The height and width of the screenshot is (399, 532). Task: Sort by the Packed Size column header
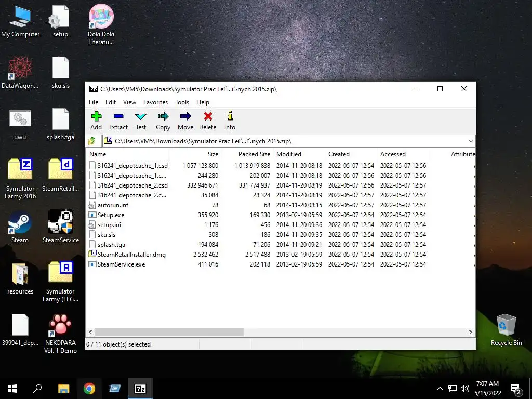247,154
